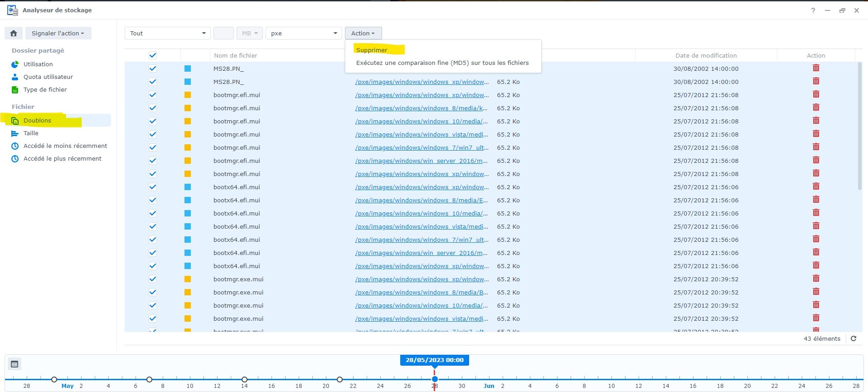Uncheck bootmgr.efi.mui windows_8 row checkbox
The width and height of the screenshot is (868, 392).
pyautogui.click(x=153, y=108)
